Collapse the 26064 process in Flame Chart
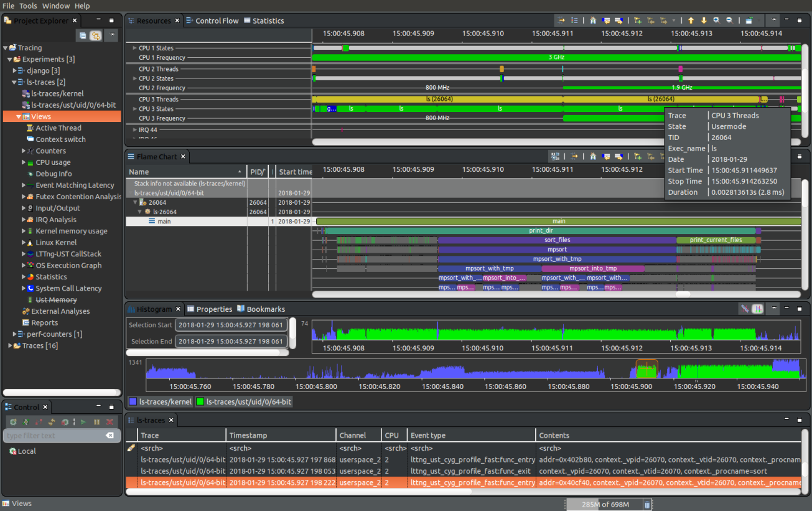 135,202
